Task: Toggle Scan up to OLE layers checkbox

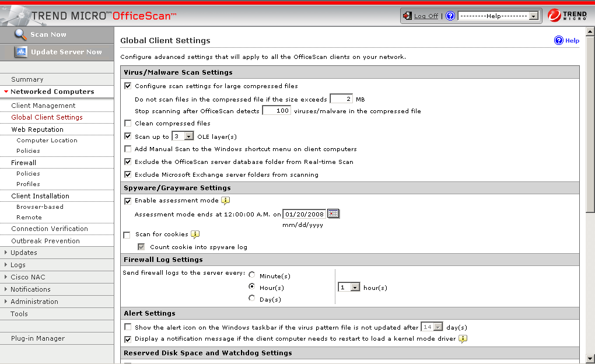Action: [128, 136]
